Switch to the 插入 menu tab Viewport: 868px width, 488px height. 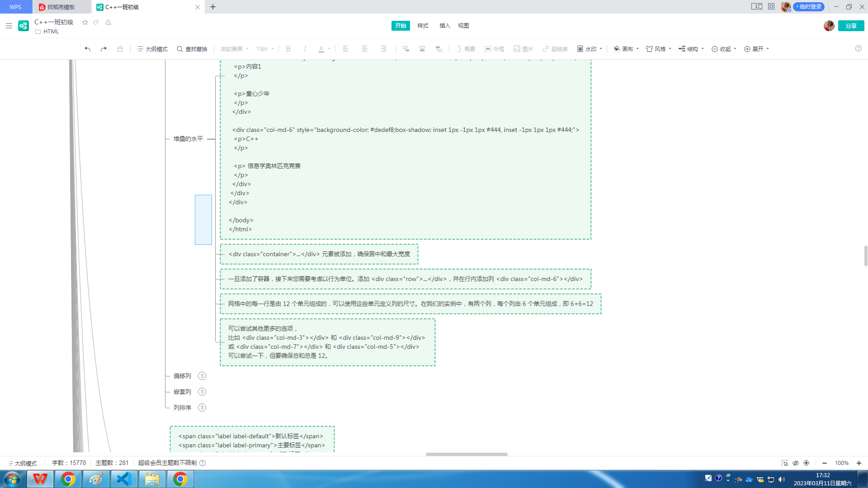click(445, 26)
